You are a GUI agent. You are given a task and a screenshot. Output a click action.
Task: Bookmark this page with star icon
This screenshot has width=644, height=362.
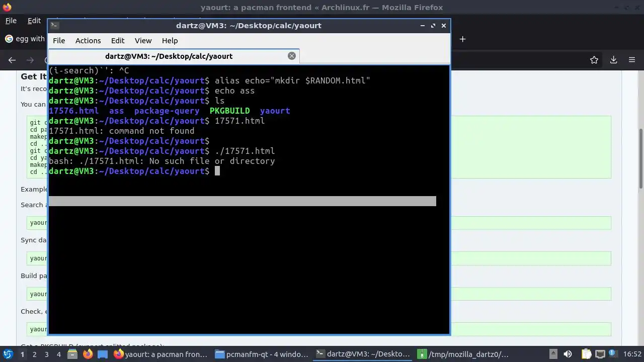coord(594,60)
